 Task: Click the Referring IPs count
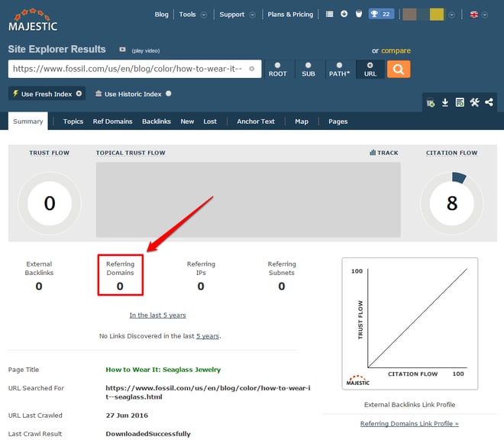pyautogui.click(x=201, y=286)
